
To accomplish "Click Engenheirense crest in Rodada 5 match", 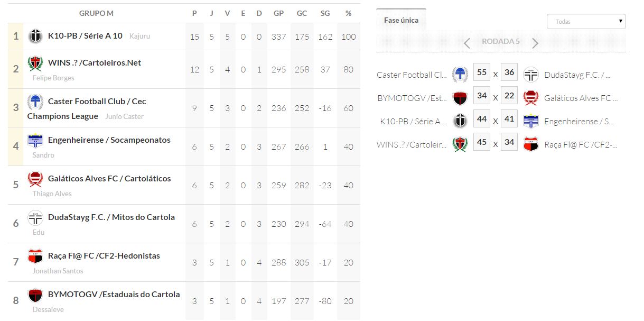I will point(530,121).
